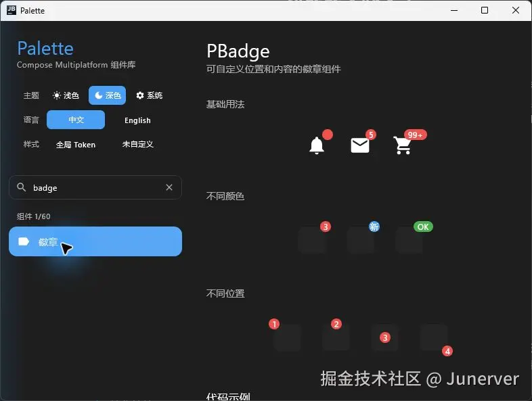Minimize the Palette window
The image size is (532, 401).
(454, 10)
